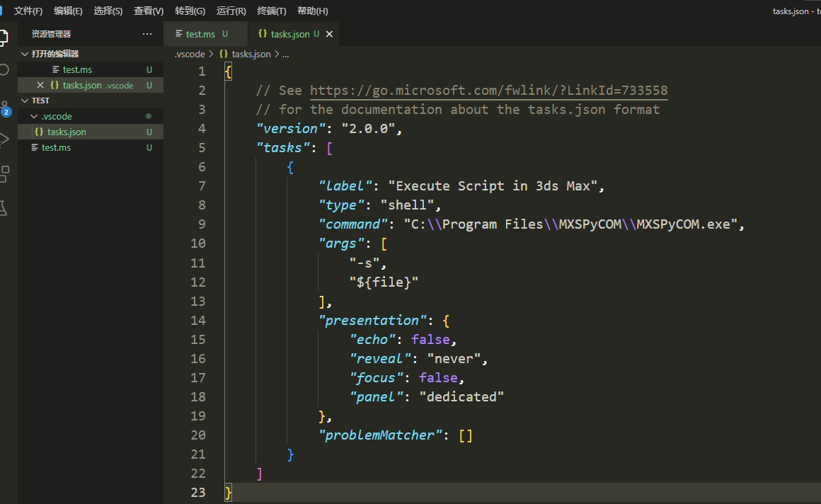Viewport: 821px width, 504px height.
Task: Open the Testing flask view in the activity bar
Action: (4, 208)
